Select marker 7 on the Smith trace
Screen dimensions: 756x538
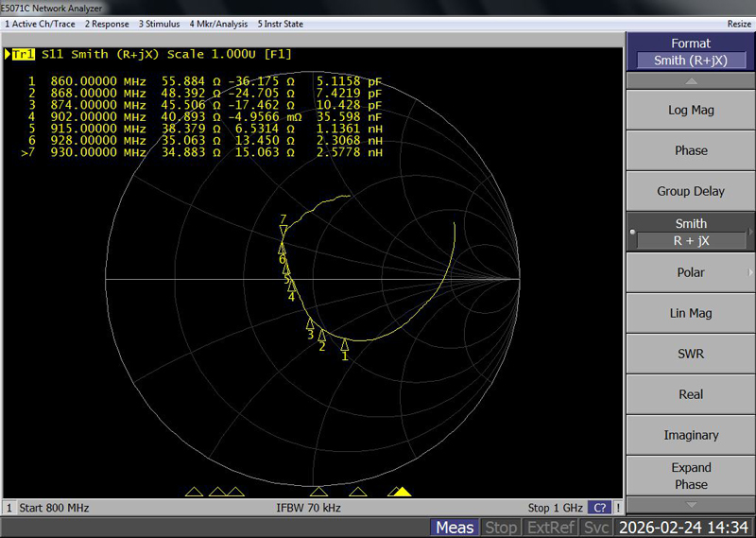click(283, 230)
